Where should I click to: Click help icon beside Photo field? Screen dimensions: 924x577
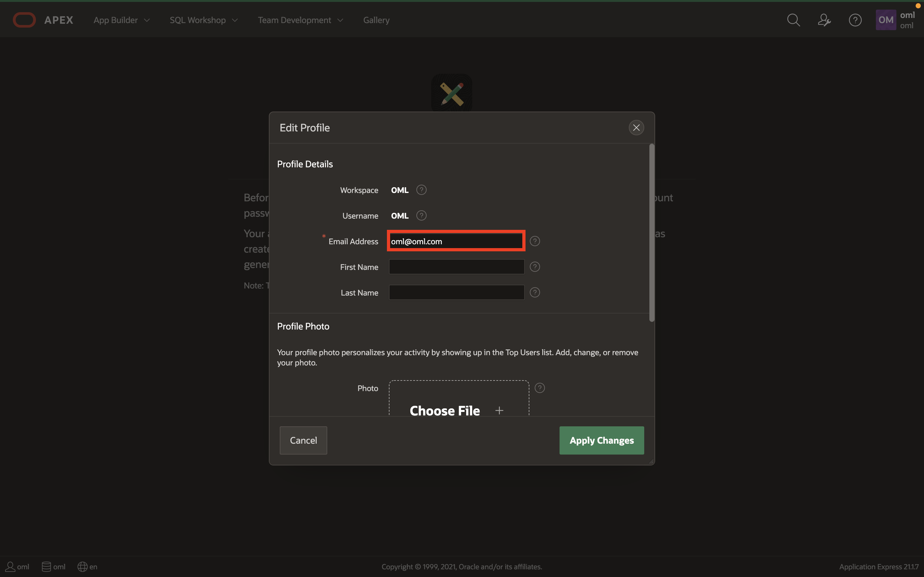point(540,388)
